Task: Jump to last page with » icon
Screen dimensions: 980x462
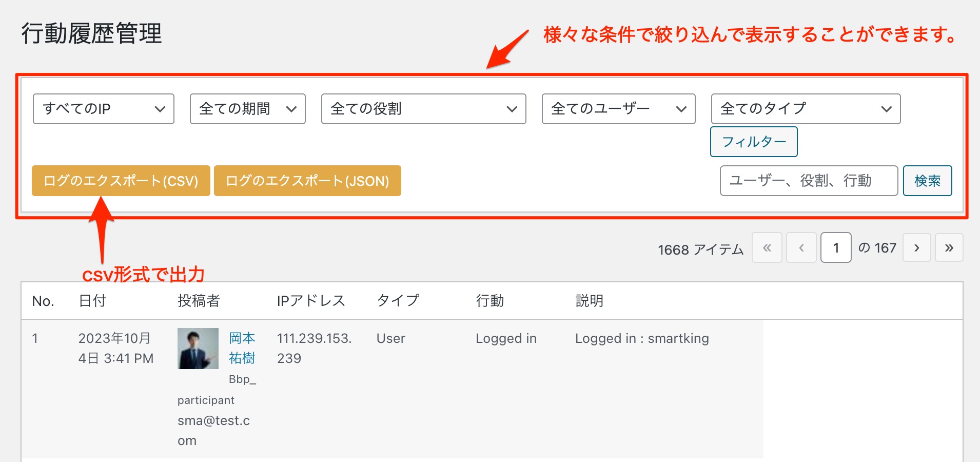Action: click(x=949, y=248)
